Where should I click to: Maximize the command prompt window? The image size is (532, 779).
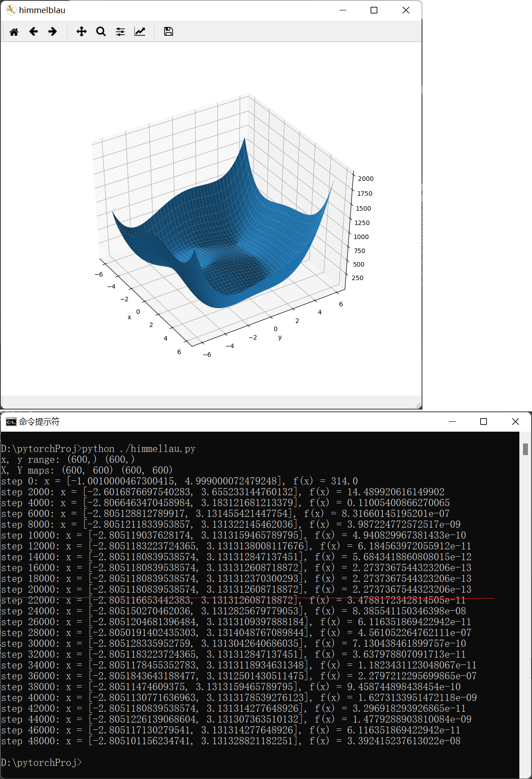[x=483, y=421]
